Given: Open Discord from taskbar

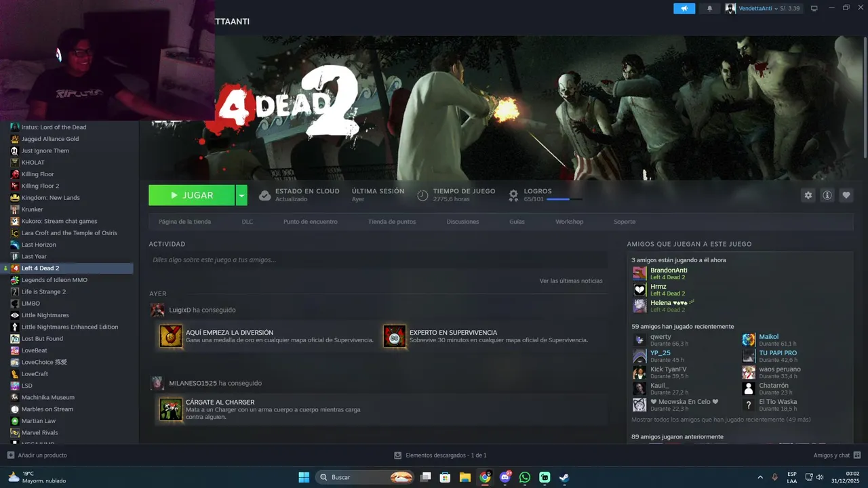Looking at the screenshot, I should [x=505, y=477].
